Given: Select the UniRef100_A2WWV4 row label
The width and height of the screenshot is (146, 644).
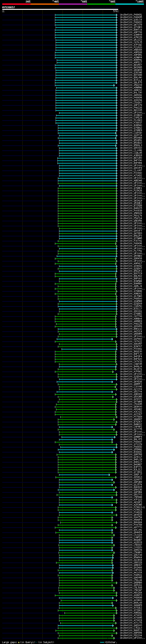Looking at the screenshot, I should pos(131,57).
